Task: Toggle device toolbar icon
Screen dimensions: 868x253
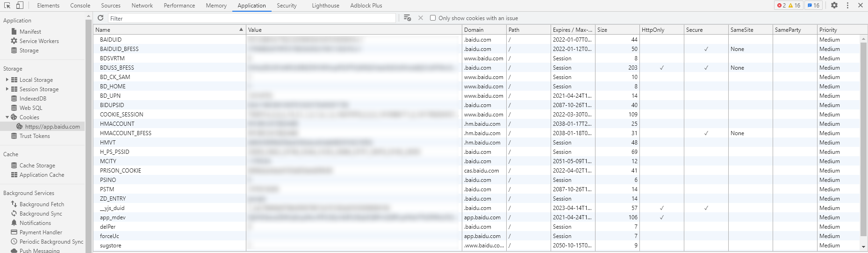Action: pos(20,6)
